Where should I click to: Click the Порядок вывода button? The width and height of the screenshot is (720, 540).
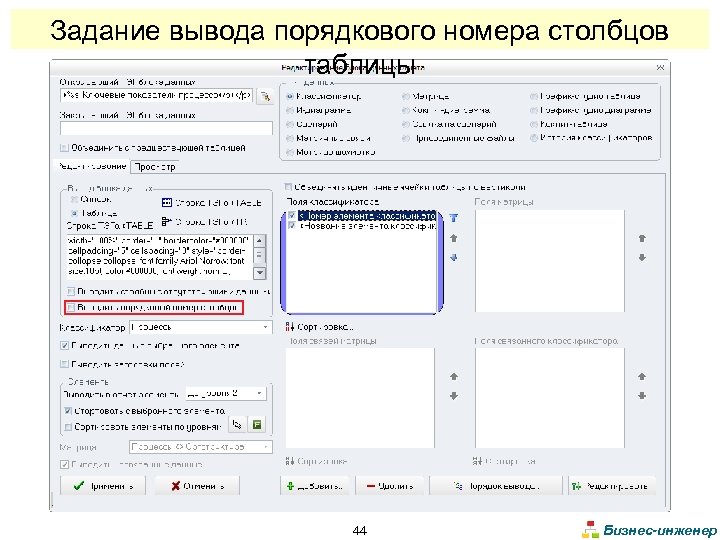click(496, 486)
